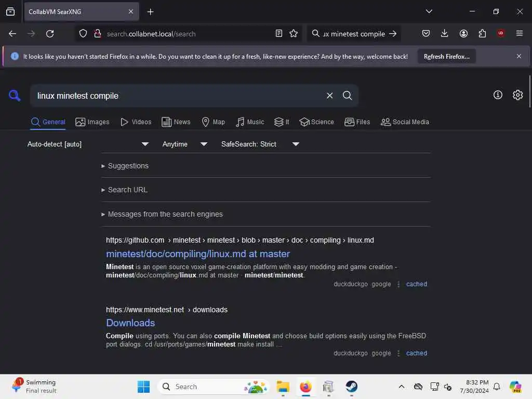Image resolution: width=532 pixels, height=399 pixels.
Task: Switch to Social Media category
Action: [x=405, y=122]
